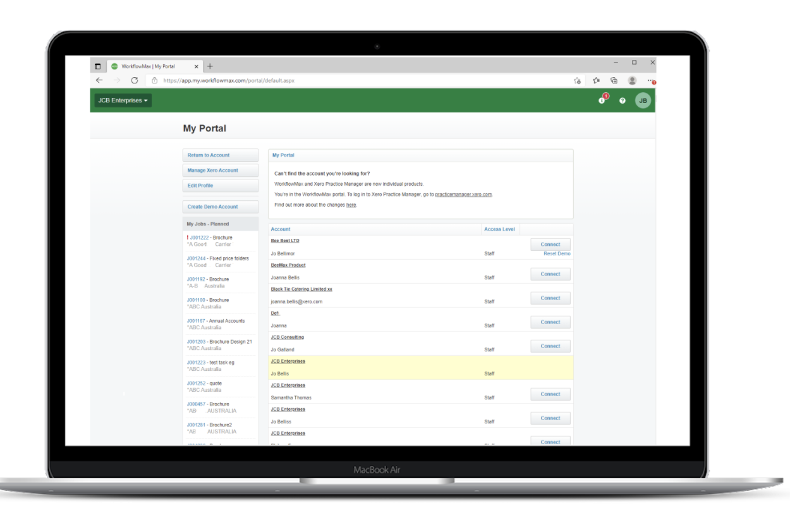Connect to Black Tie Catering Limited xx

550,298
